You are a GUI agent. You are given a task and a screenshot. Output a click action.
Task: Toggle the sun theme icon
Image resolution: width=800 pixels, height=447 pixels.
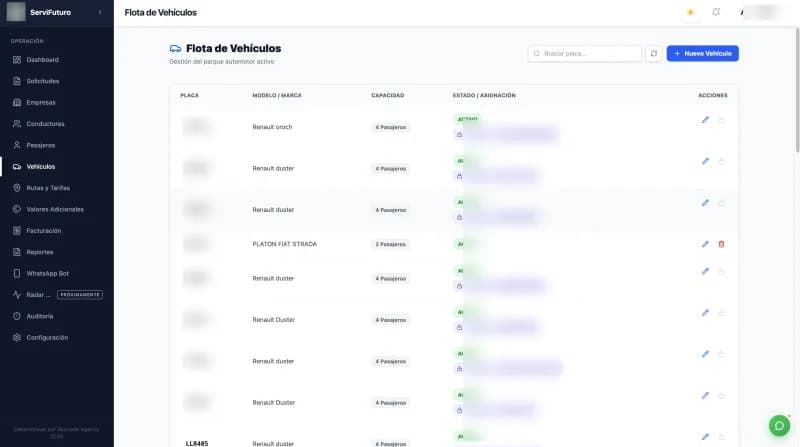pos(690,12)
